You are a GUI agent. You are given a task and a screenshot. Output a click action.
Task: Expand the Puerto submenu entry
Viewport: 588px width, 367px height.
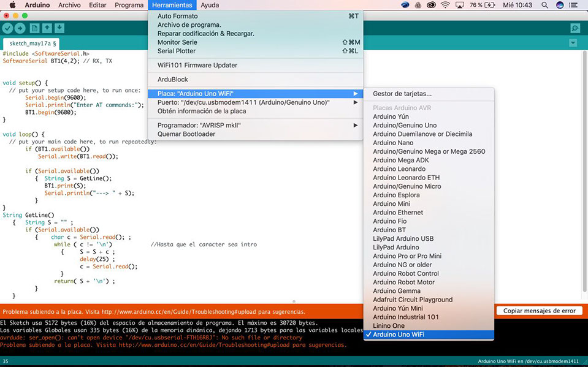pos(256,102)
